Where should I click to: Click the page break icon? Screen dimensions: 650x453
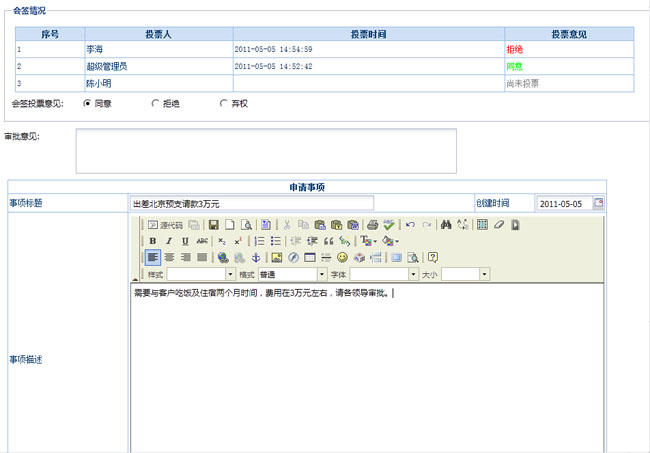[376, 257]
